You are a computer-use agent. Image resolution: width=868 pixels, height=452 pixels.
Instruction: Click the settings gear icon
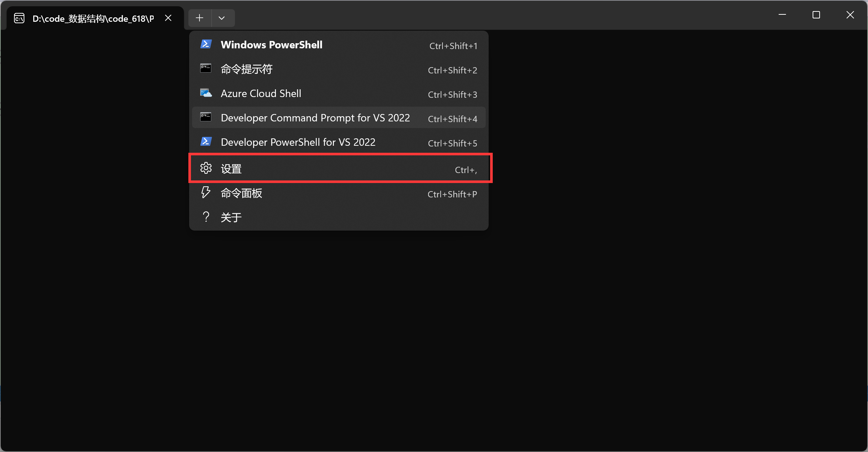[x=206, y=168]
